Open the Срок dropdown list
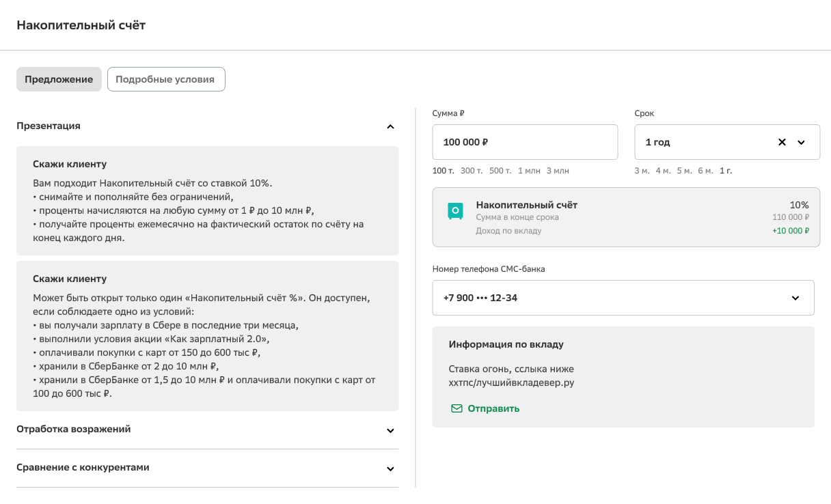This screenshot has height=504, width=831. (x=802, y=142)
